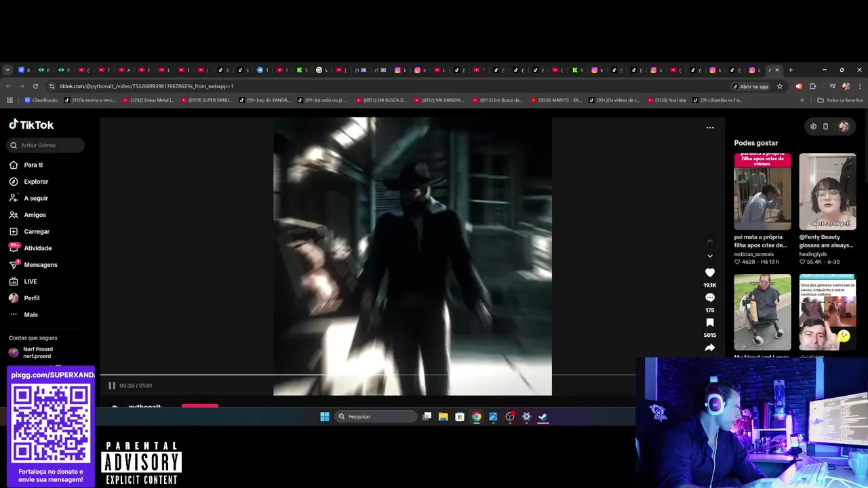Open the Amigos section
Viewport: 868px width, 488px height.
tap(35, 215)
